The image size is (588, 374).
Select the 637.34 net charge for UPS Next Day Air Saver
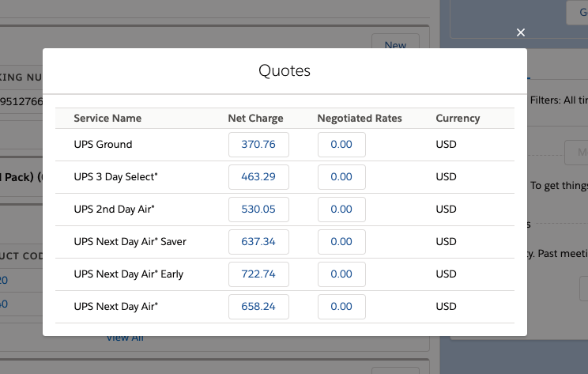[258, 242]
